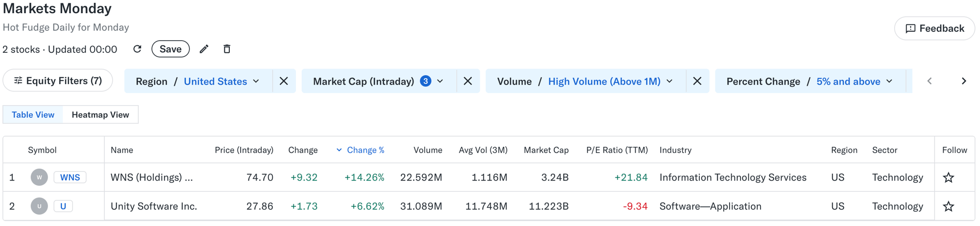The width and height of the screenshot is (980, 226).
Task: Open the WNS ticker link
Action: click(70, 177)
